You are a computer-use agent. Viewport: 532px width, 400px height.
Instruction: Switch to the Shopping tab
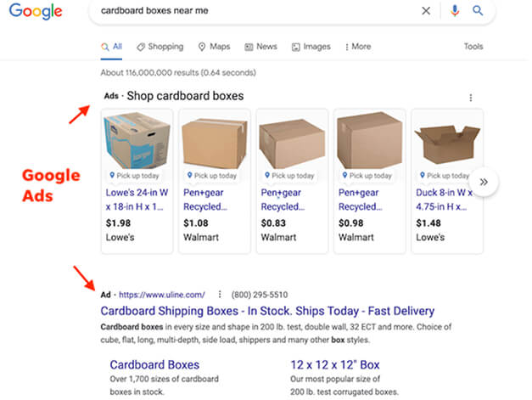pos(160,47)
